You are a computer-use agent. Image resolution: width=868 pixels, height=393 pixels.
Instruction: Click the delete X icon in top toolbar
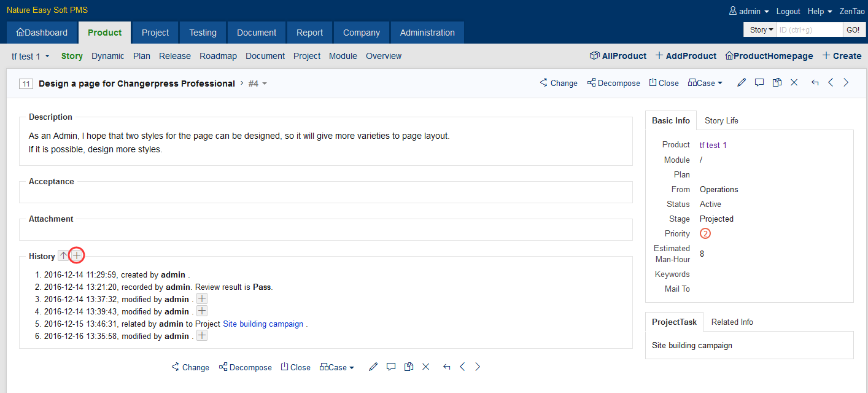(x=794, y=83)
